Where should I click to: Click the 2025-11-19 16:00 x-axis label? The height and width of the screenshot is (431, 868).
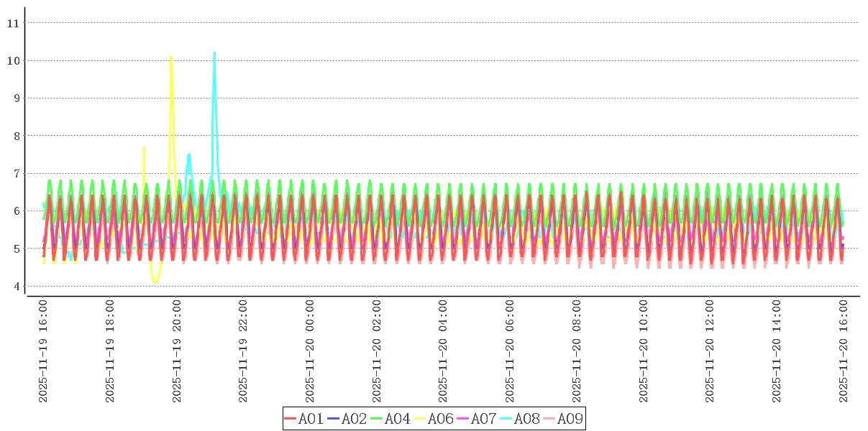tap(43, 351)
